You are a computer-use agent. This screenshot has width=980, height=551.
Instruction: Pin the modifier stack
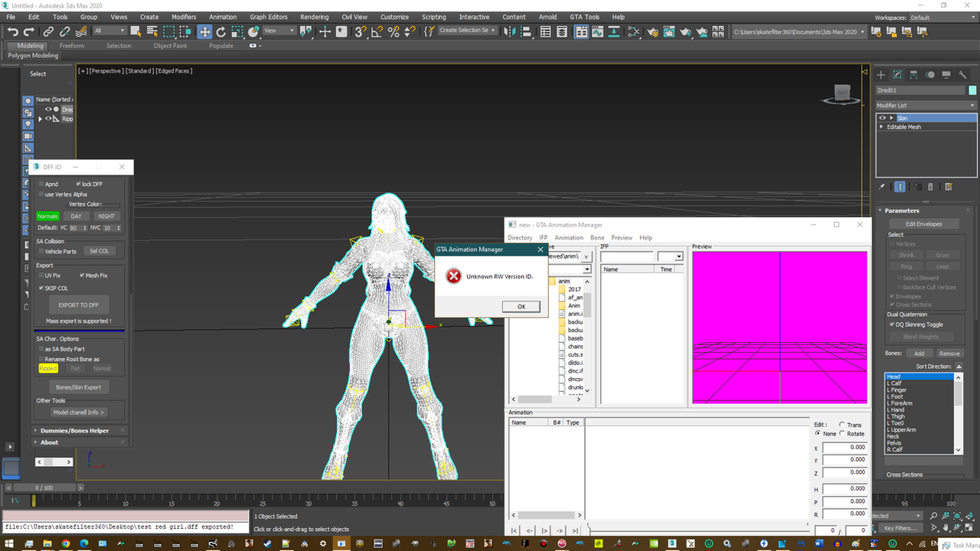point(882,186)
